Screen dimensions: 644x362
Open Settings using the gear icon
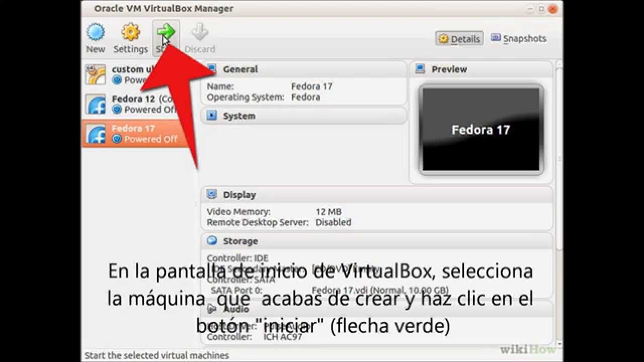130,32
